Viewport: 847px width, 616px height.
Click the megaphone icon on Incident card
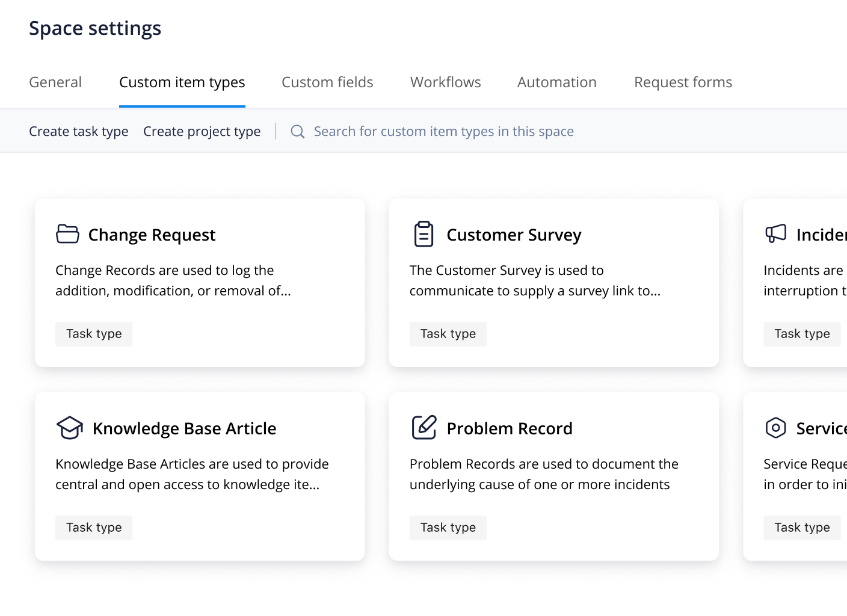click(x=775, y=233)
